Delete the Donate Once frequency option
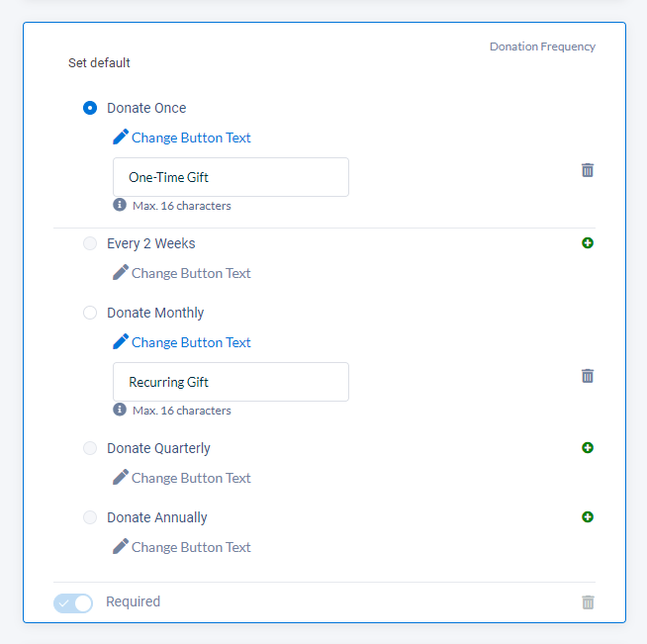The height and width of the screenshot is (644, 647). [x=588, y=170]
